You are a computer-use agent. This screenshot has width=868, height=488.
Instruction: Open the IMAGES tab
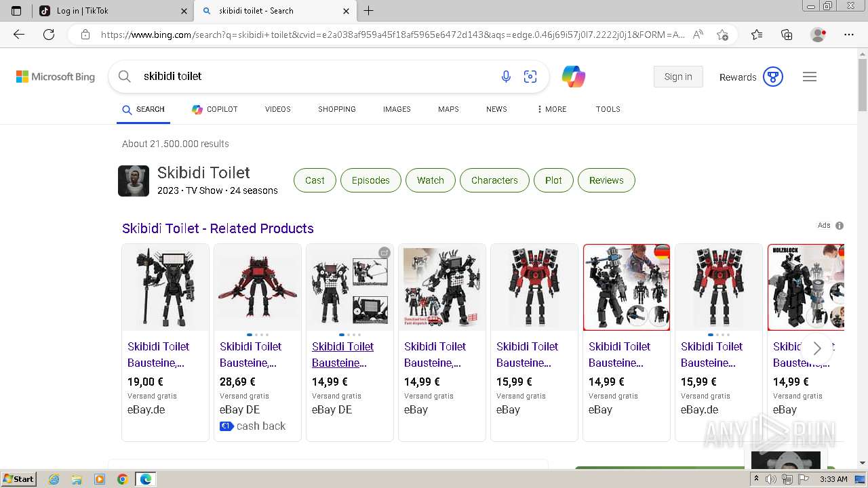click(x=397, y=109)
